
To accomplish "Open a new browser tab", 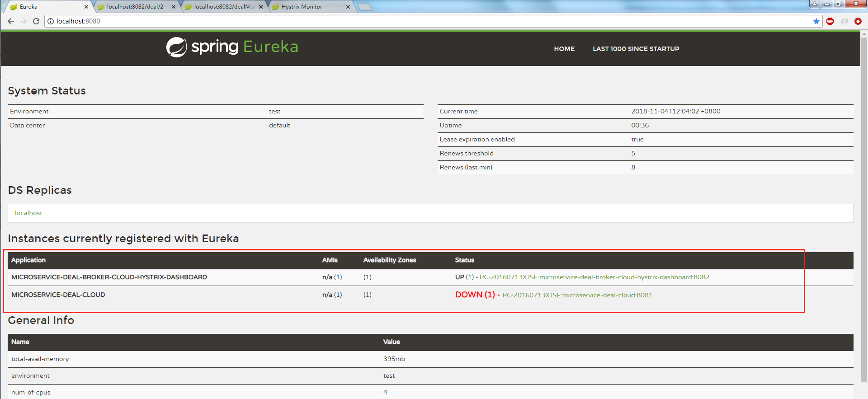I will 364,7.
